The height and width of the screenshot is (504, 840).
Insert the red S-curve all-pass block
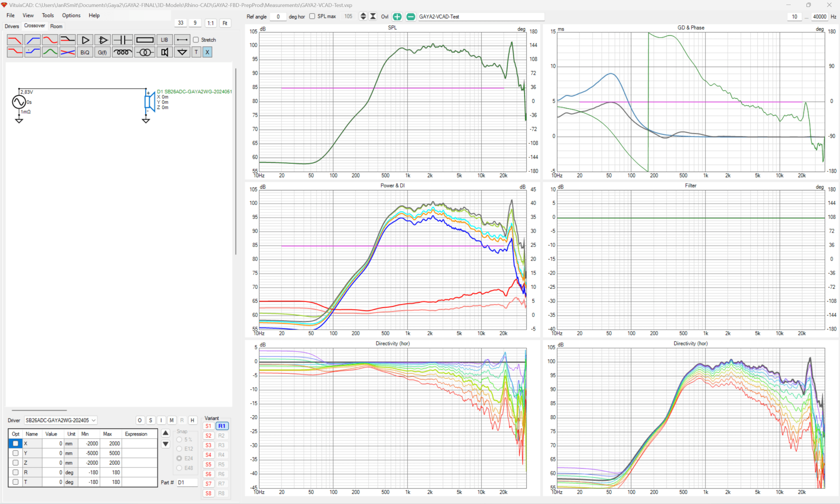pyautogui.click(x=50, y=40)
